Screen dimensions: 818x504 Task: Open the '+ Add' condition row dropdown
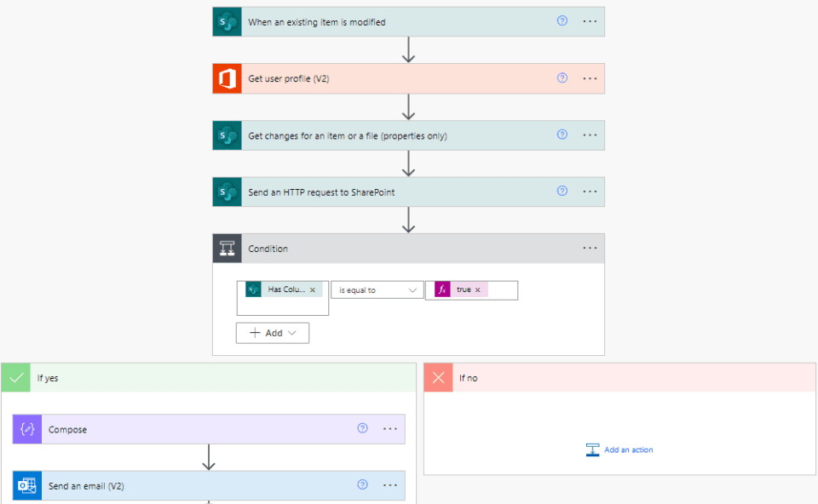click(x=273, y=333)
